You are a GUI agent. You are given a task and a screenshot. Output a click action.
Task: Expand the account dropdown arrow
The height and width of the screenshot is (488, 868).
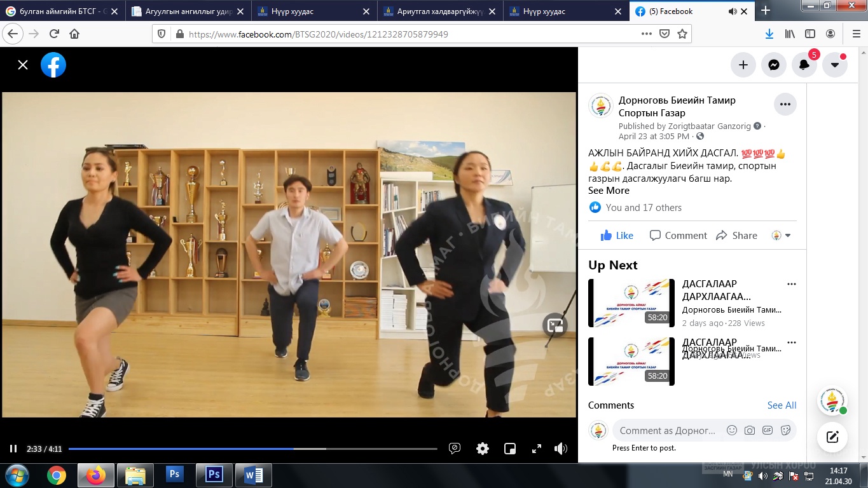pos(835,65)
